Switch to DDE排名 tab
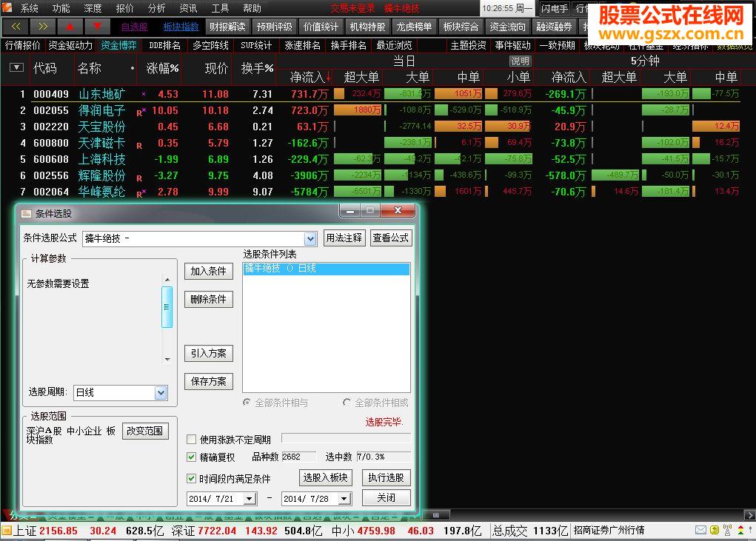This screenshot has height=541, width=756. point(164,45)
